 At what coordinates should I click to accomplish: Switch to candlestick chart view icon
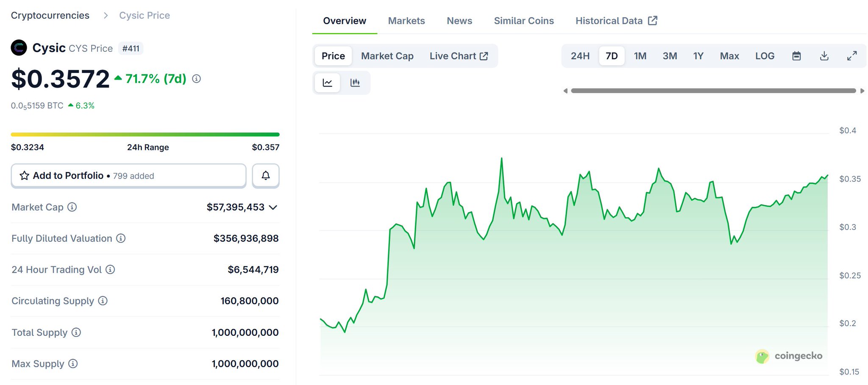click(x=355, y=83)
